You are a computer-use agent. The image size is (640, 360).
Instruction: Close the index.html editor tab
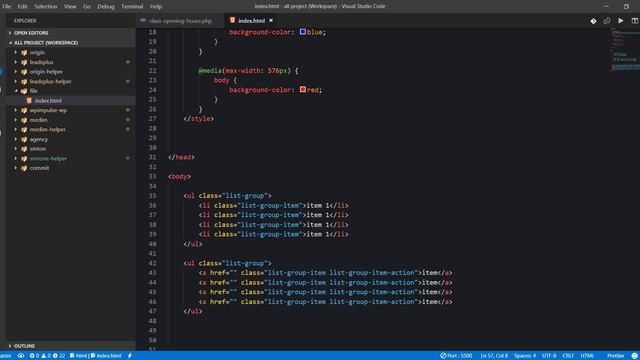(x=271, y=20)
